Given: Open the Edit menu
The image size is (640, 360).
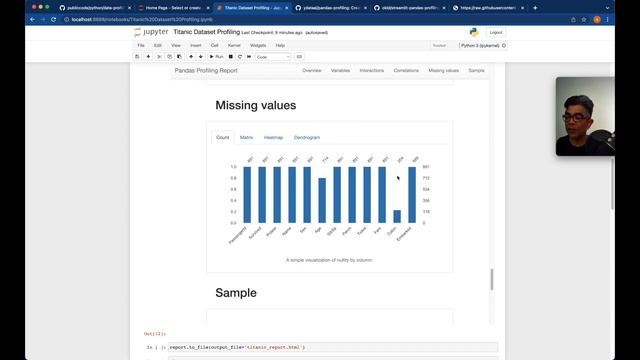Looking at the screenshot, I should pos(158,45).
